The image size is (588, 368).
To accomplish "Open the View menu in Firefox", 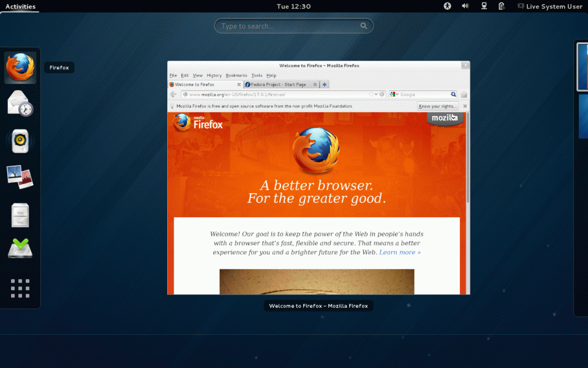I will point(198,75).
